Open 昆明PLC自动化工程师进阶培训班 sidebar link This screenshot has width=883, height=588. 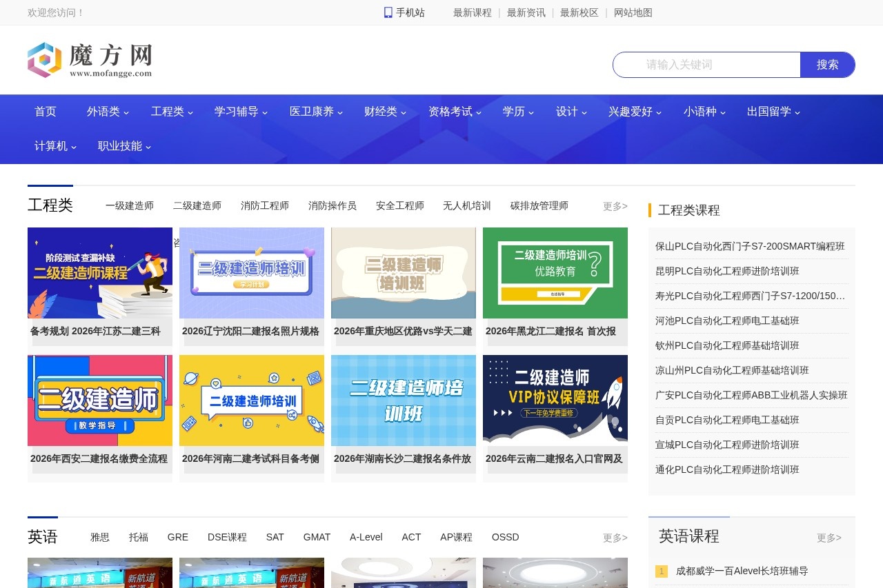tap(726, 271)
